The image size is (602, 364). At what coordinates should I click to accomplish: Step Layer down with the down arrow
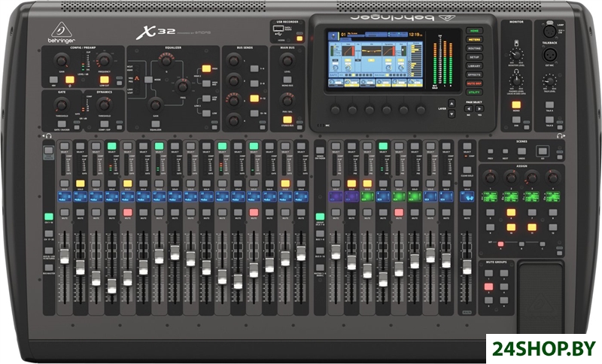(x=452, y=114)
